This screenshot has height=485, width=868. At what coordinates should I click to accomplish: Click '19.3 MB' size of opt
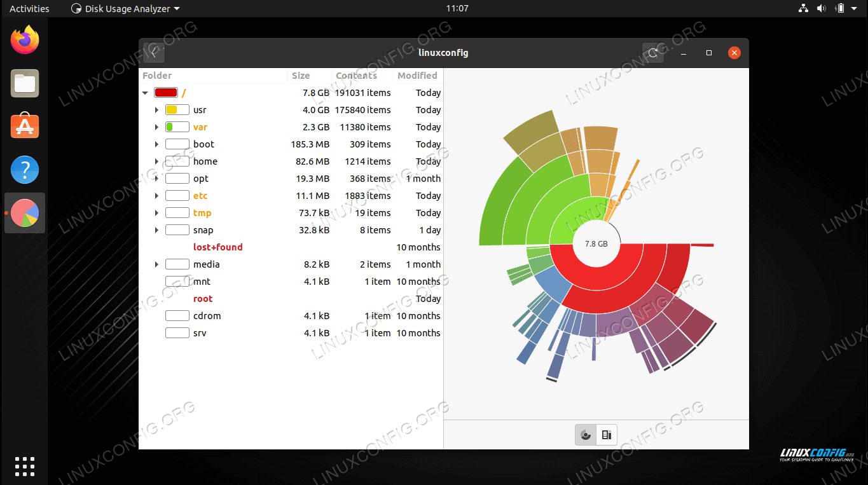pos(313,179)
